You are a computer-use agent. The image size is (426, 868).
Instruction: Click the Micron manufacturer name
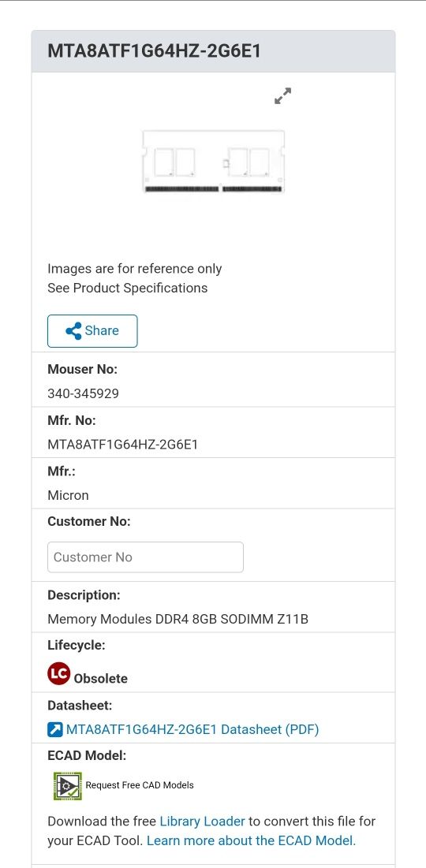[68, 495]
